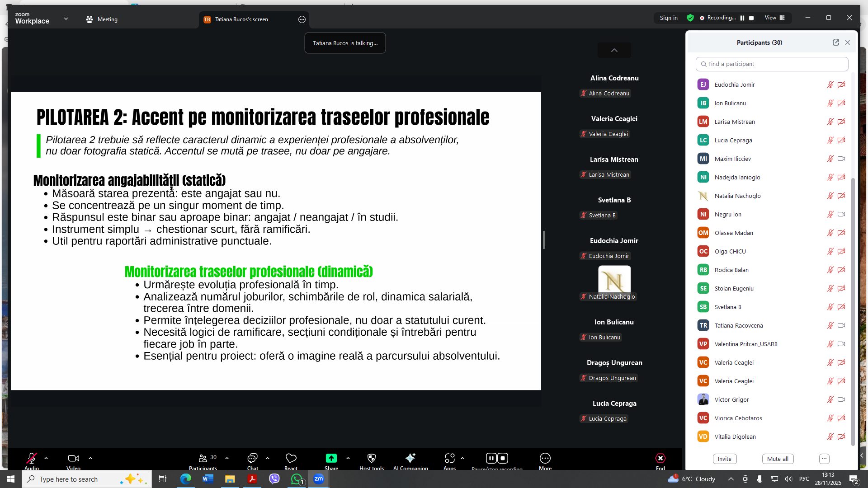Switch to the Meeting tab
Image resolution: width=868 pixels, height=488 pixels.
(x=102, y=19)
